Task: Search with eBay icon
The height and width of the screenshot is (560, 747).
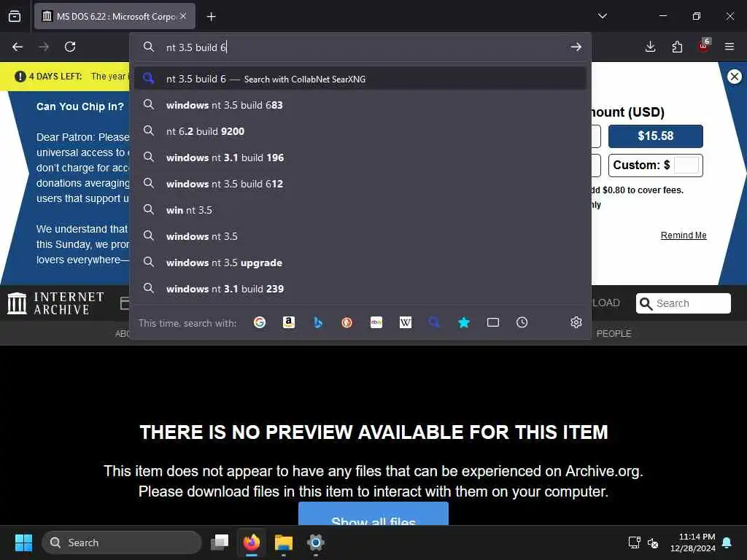Action: tap(376, 322)
